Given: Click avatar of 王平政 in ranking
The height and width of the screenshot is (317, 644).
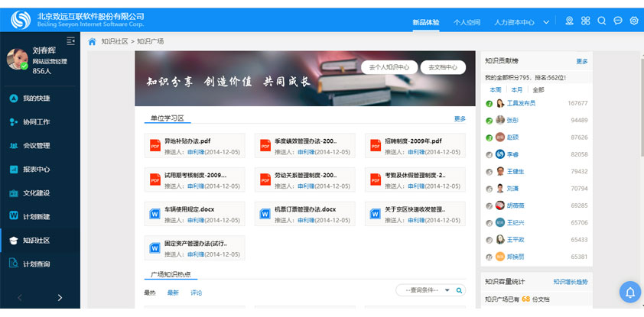Looking at the screenshot, I should pos(500,240).
